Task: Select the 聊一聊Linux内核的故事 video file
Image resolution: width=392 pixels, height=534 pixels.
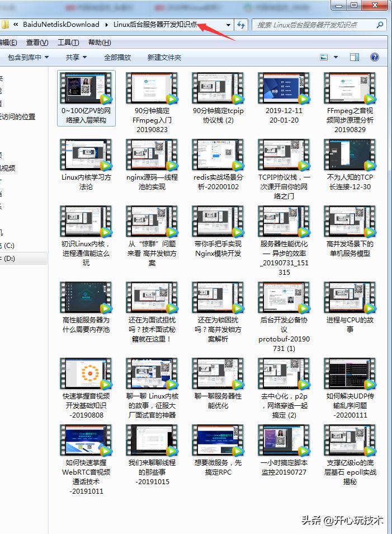Action: tap(152, 388)
